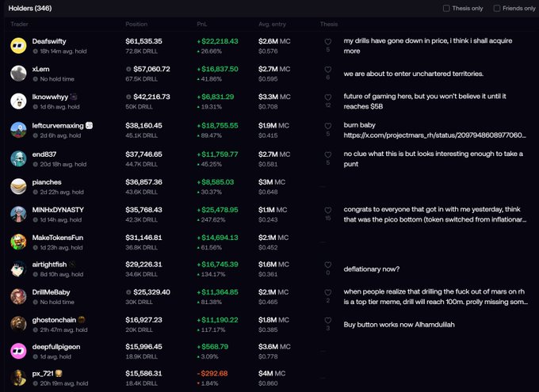Open the xLem trader name

click(41, 69)
